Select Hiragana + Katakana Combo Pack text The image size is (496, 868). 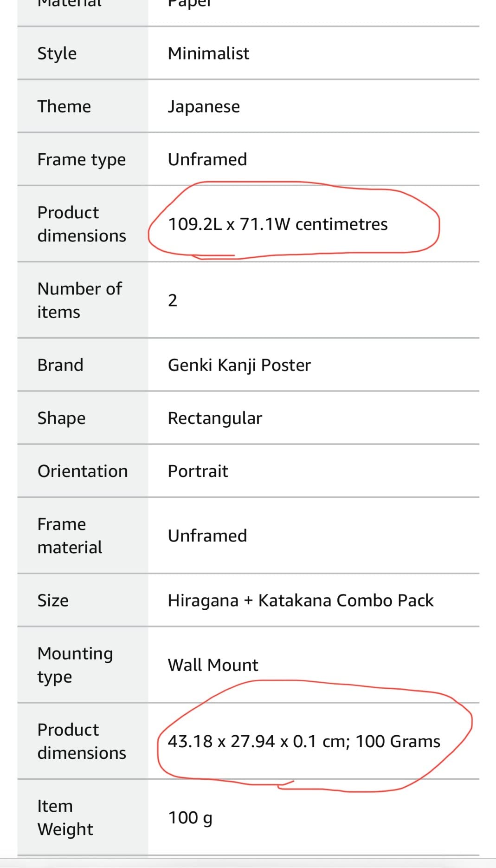tap(300, 600)
